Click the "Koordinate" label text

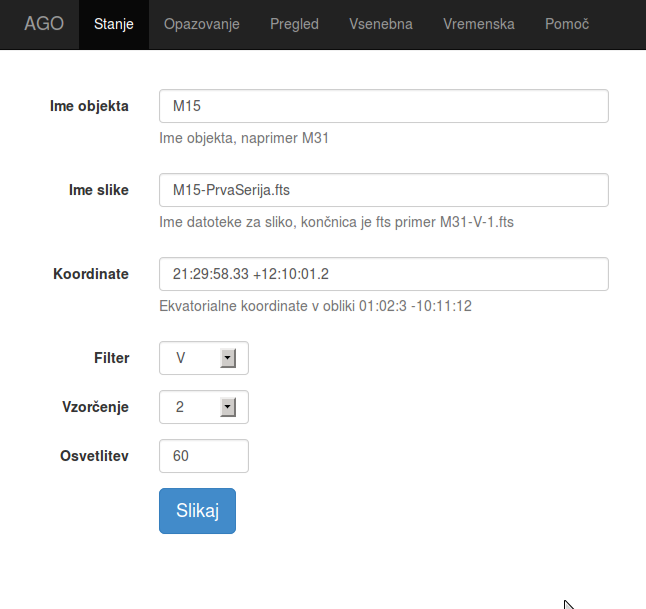pos(90,274)
